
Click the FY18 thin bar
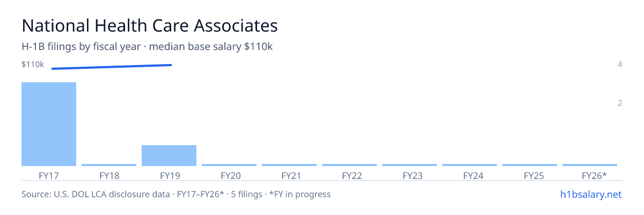pyautogui.click(x=109, y=165)
